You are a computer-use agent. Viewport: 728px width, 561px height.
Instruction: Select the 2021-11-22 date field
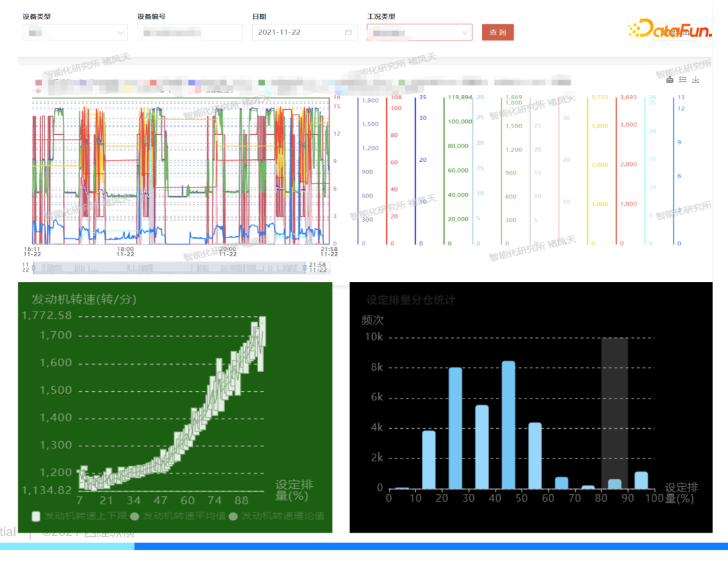point(305,32)
